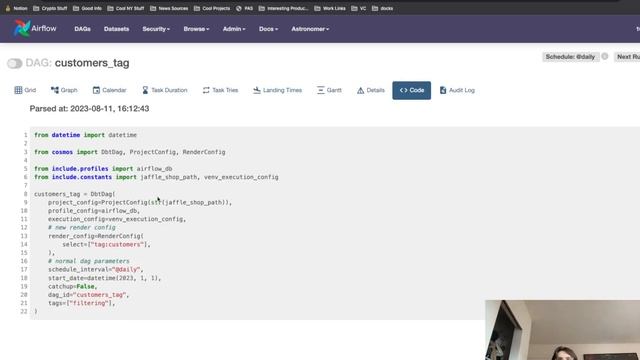Switch to the Graph view tab
This screenshot has height=360, width=640.
tap(64, 90)
